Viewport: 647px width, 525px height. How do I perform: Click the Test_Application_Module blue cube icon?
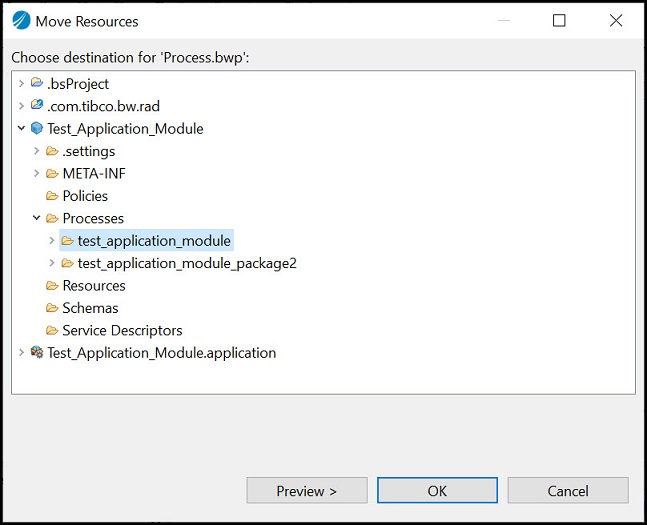(x=37, y=128)
